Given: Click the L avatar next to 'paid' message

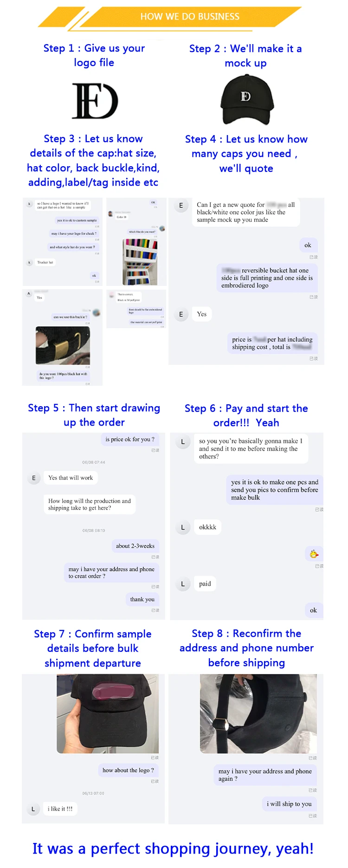Looking at the screenshot, I should [183, 584].
